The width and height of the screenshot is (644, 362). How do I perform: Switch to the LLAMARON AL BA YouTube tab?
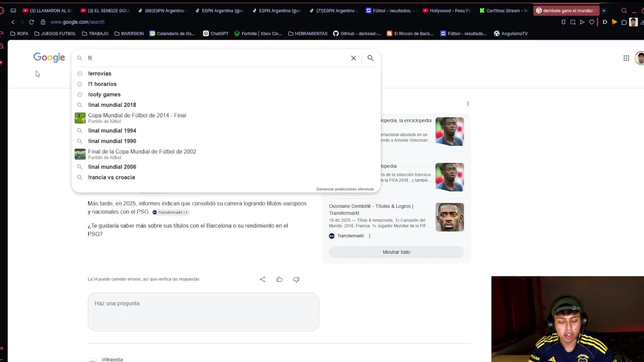pyautogui.click(x=47, y=11)
